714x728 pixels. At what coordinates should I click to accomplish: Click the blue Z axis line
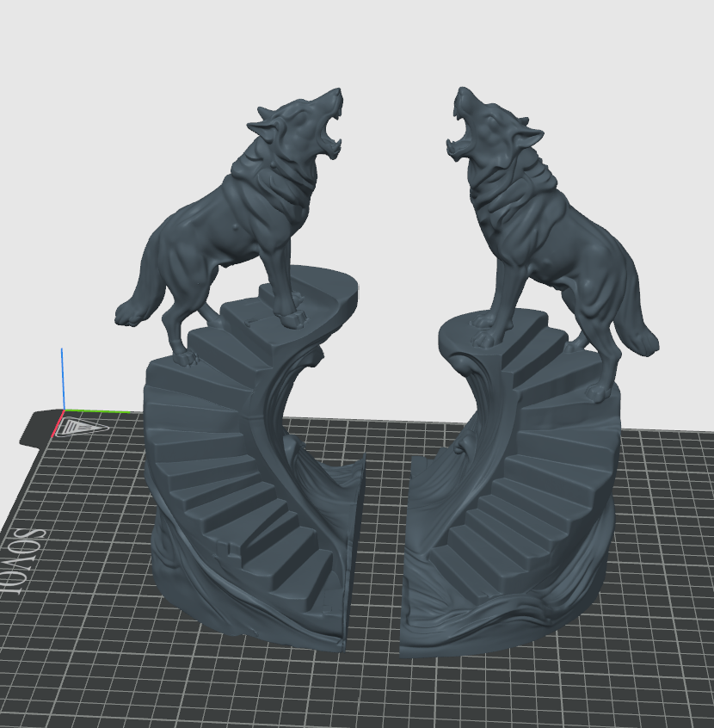pos(63,379)
